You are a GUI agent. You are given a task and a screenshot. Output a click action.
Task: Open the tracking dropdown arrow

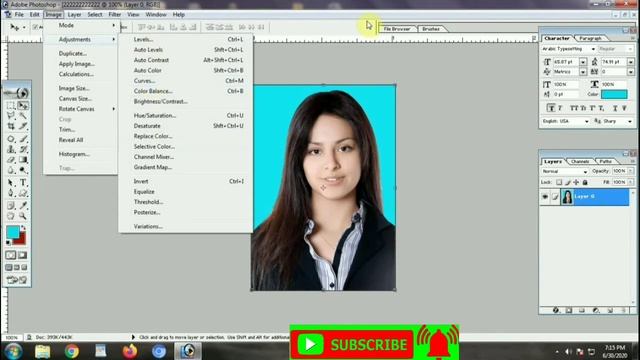tap(631, 72)
